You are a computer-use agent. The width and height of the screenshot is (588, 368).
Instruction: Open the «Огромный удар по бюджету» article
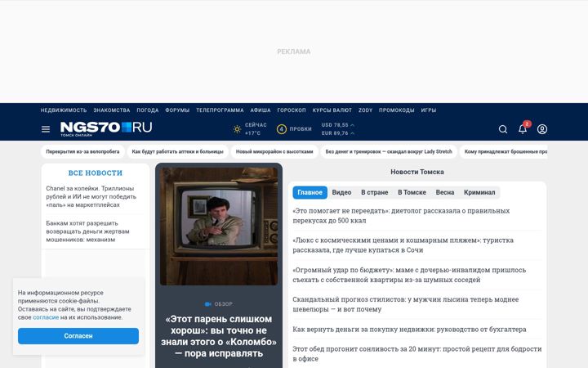[409, 275]
